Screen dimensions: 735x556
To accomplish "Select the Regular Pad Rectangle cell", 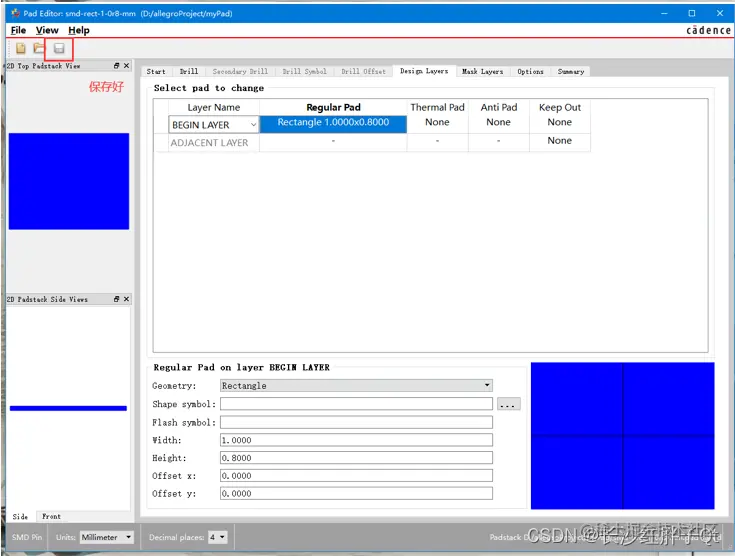I will [x=333, y=124].
